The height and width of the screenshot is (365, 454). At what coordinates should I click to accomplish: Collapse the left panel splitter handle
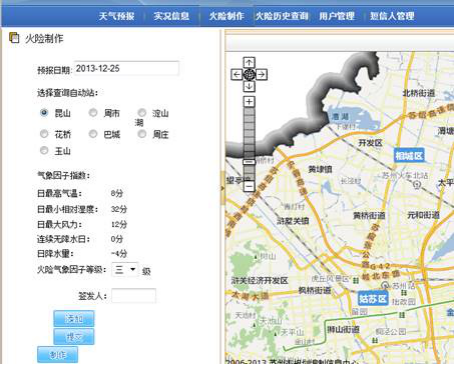pyautogui.click(x=222, y=188)
